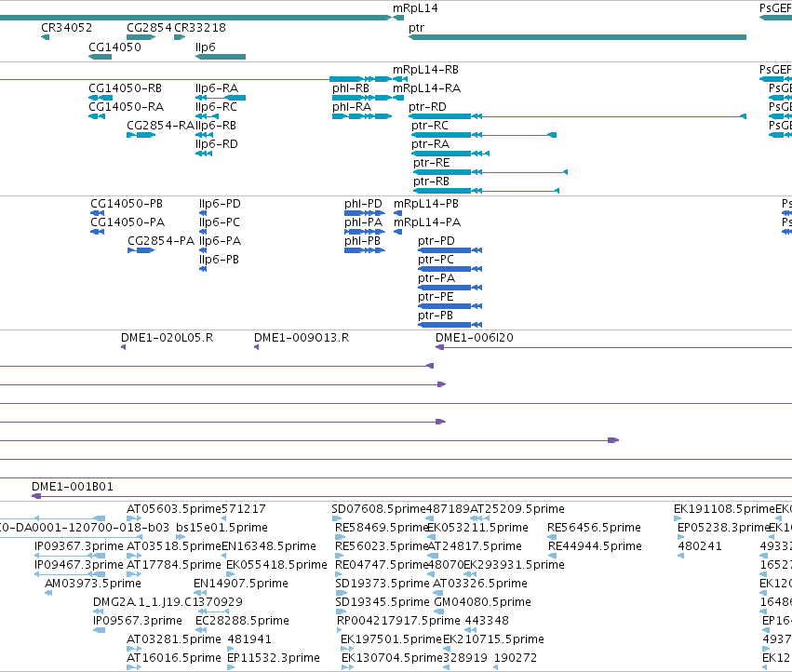The height and width of the screenshot is (672, 792).
Task: Select the long ptr gene bar
Action: (x=577, y=37)
